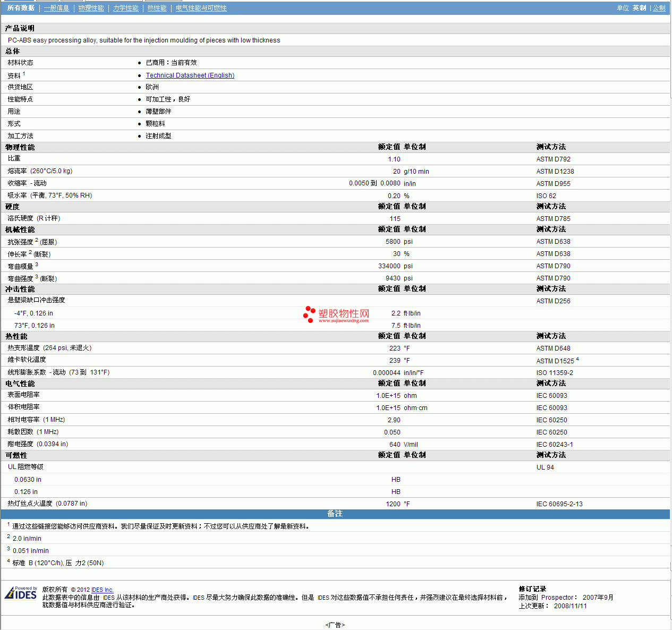Open the 热性能 tab
Image resolution: width=672 pixels, height=630 pixels.
[157, 8]
